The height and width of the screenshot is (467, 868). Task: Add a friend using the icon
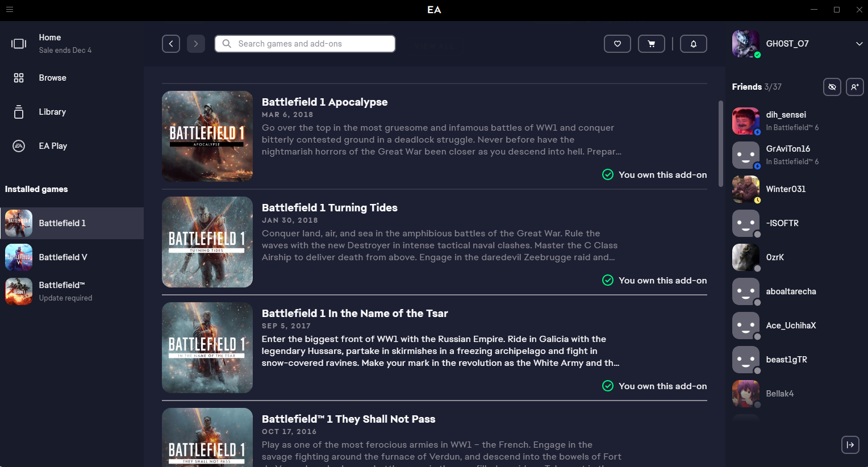click(855, 87)
